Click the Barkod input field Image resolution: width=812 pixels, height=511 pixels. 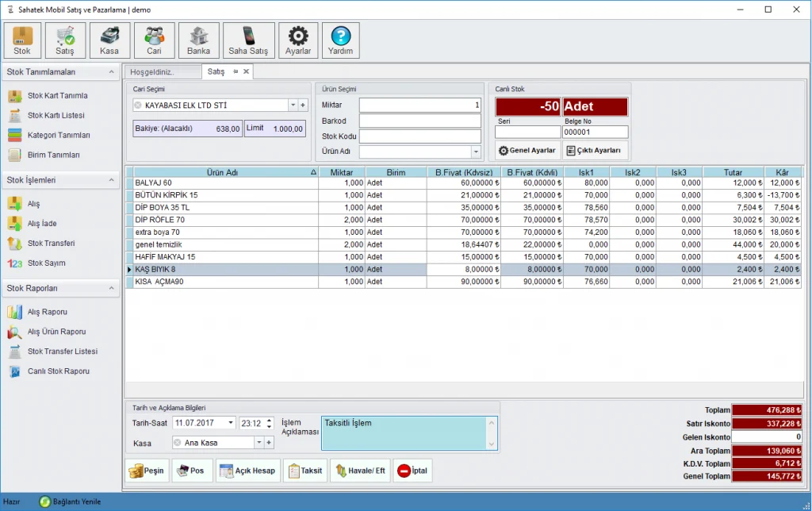[x=419, y=121]
